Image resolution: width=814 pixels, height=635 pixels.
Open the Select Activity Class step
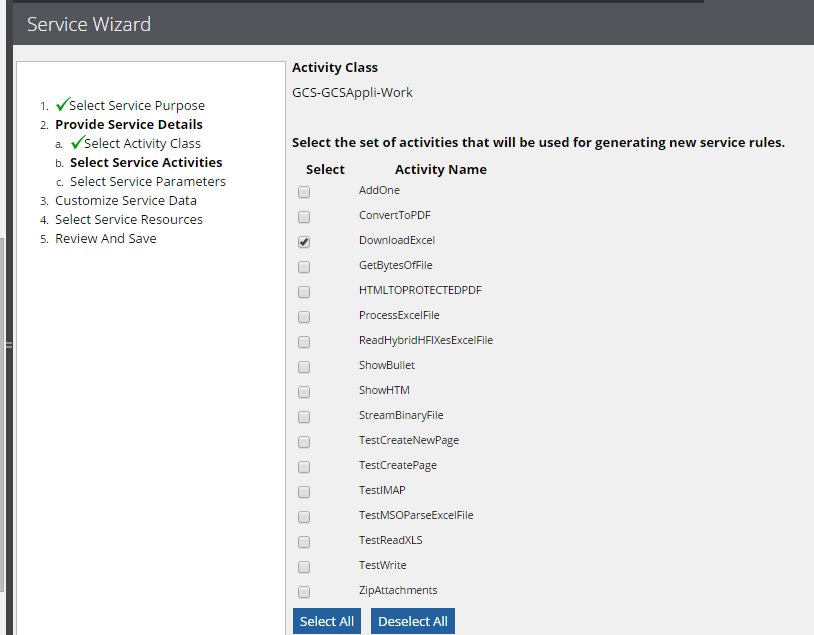click(142, 143)
